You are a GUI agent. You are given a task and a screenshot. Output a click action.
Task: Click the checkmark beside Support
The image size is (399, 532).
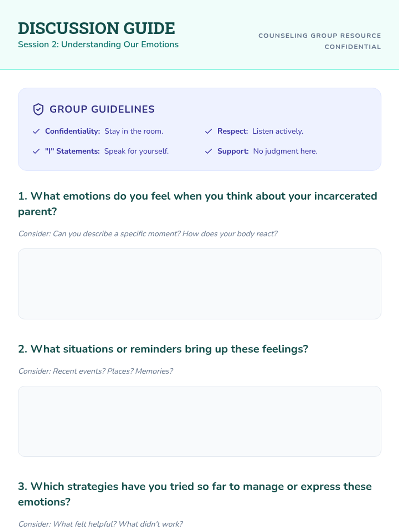(x=208, y=151)
